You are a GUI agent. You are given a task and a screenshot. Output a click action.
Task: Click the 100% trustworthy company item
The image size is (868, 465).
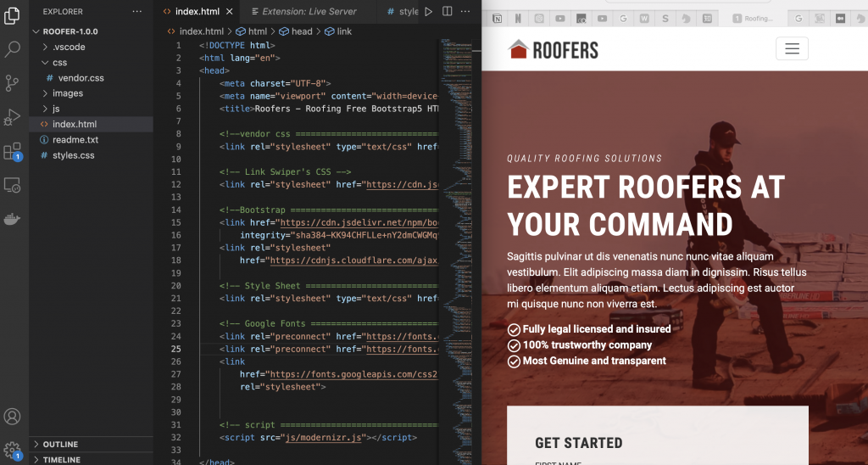point(580,345)
